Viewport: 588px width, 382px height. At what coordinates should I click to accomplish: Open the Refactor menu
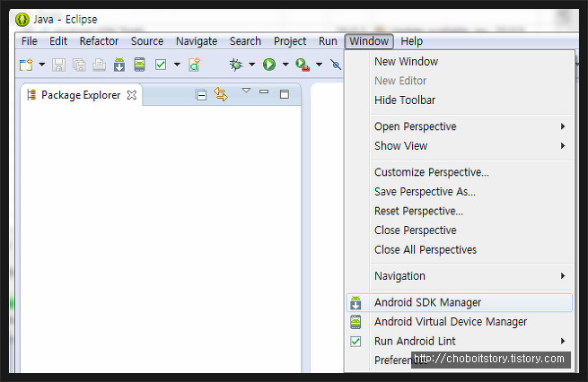pyautogui.click(x=99, y=41)
